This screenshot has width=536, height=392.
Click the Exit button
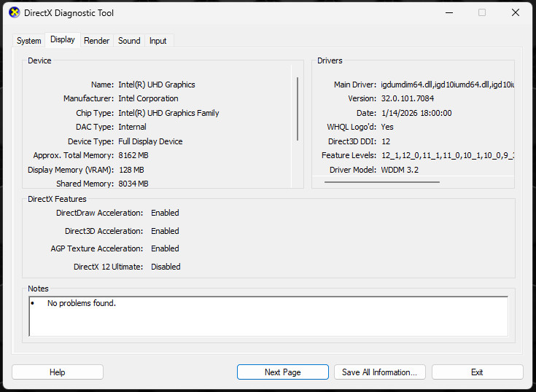(x=477, y=372)
